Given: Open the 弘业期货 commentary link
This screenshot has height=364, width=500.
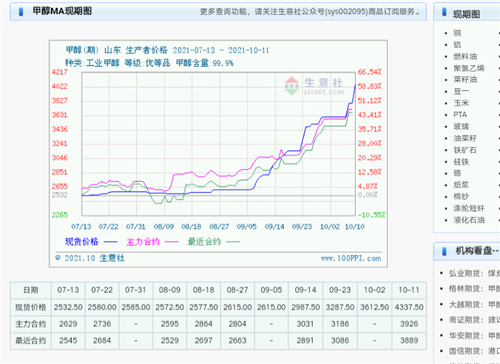Looking at the screenshot, I should tap(474, 273).
